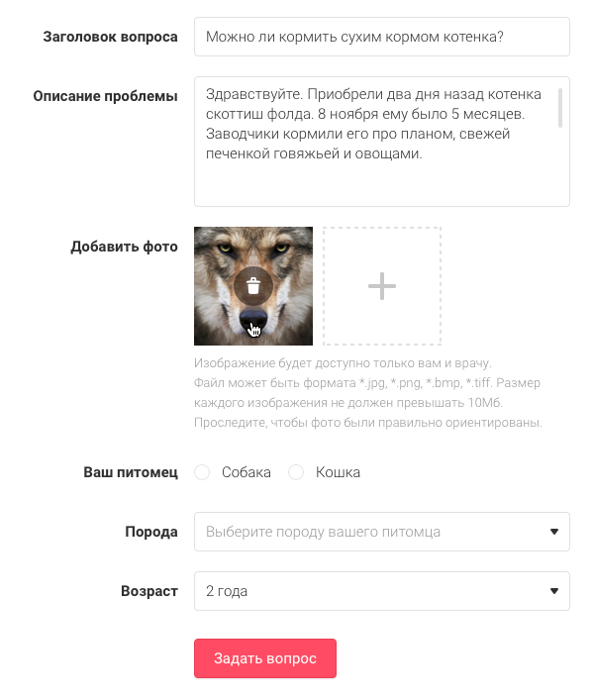Click the Собака option label text
The height and width of the screenshot is (700, 593).
tap(247, 472)
